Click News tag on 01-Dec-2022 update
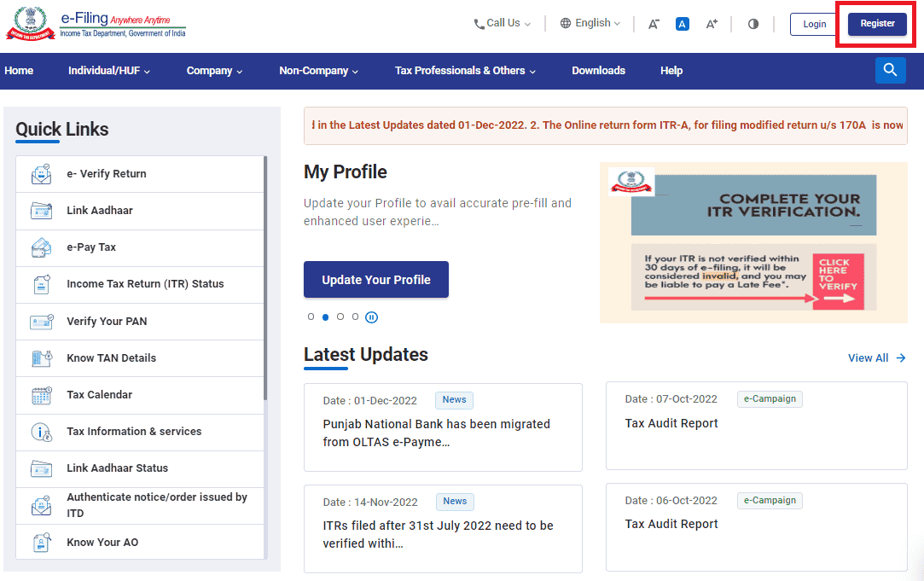This screenshot has height=581, width=924. click(455, 400)
